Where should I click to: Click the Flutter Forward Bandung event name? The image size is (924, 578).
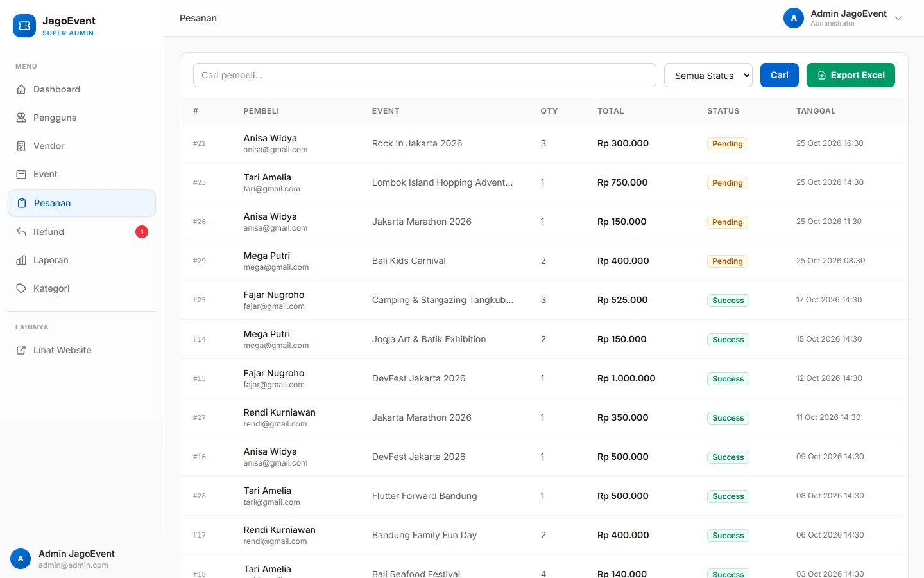425,496
